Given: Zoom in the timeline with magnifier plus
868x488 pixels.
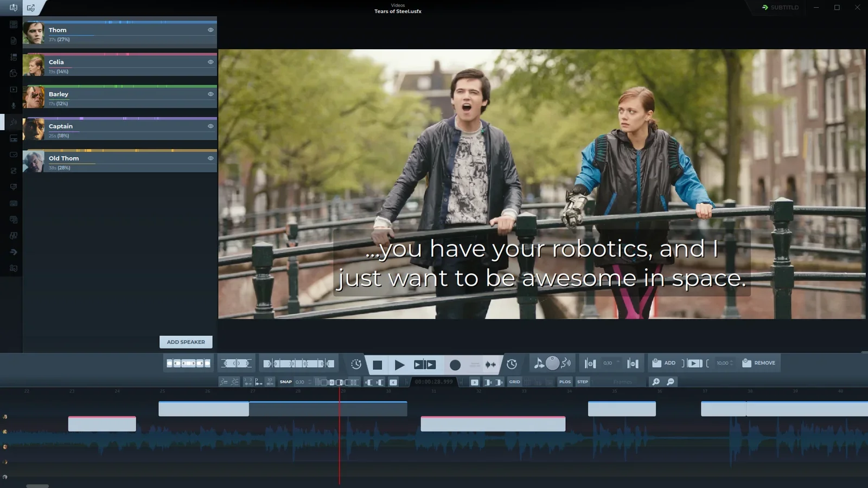Looking at the screenshot, I should point(656,382).
